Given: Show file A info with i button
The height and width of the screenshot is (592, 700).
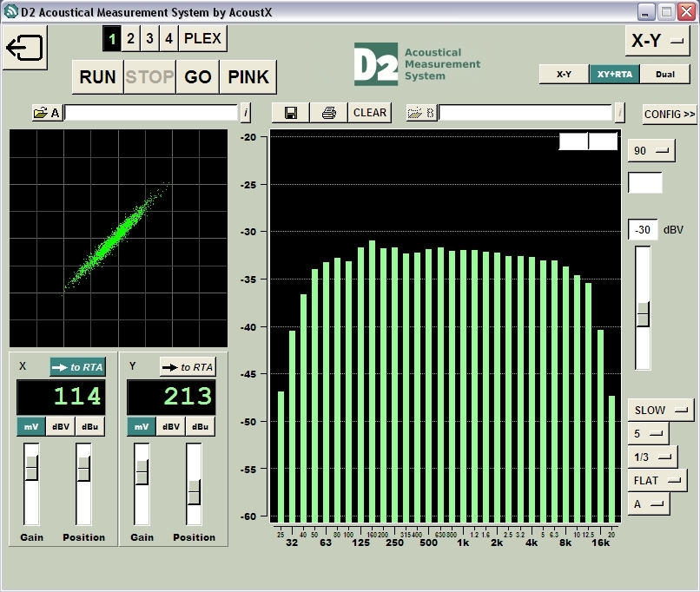Looking at the screenshot, I should (246, 113).
